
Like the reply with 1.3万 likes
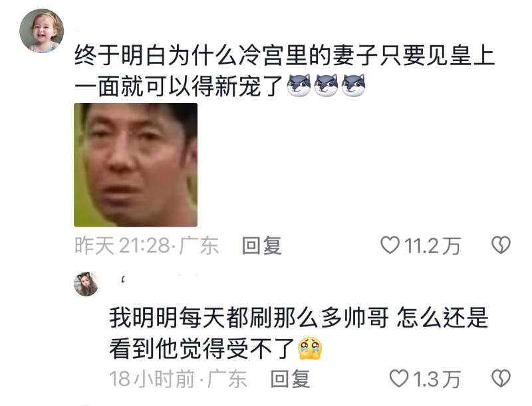pyautogui.click(x=398, y=378)
